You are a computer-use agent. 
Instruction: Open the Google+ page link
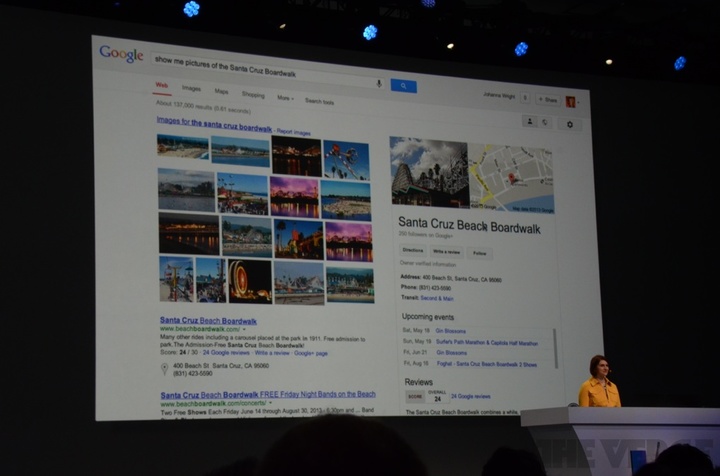tap(311, 353)
